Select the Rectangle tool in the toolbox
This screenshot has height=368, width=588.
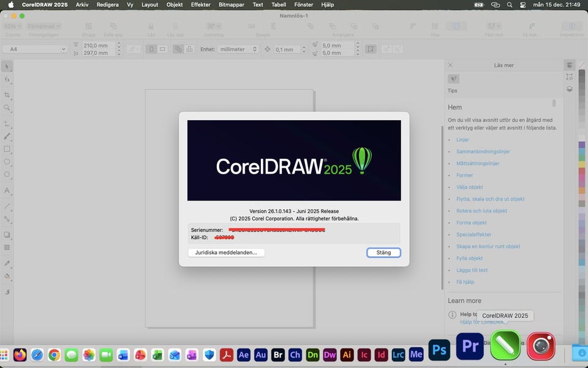coord(7,149)
